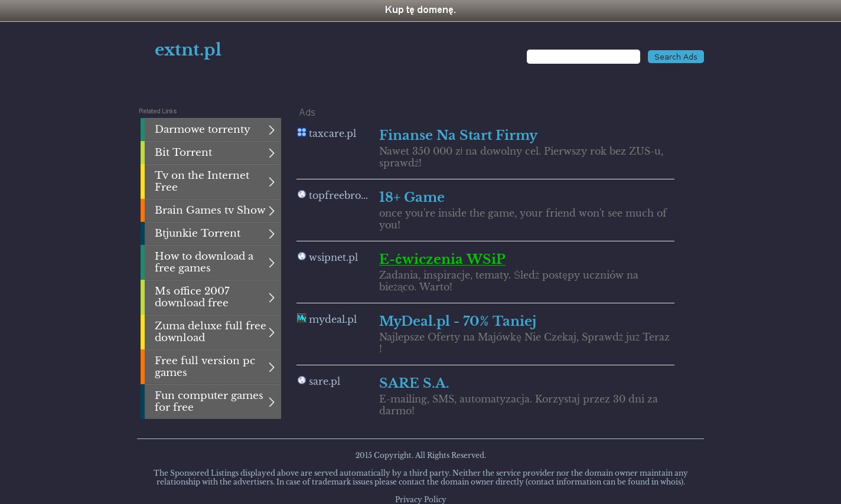This screenshot has height=504, width=841.
Task: Click the arrow beside Bit Torrent
Action: click(x=272, y=153)
